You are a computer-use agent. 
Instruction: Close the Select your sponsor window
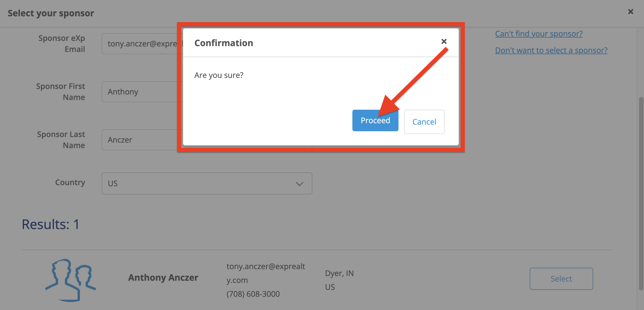630,12
